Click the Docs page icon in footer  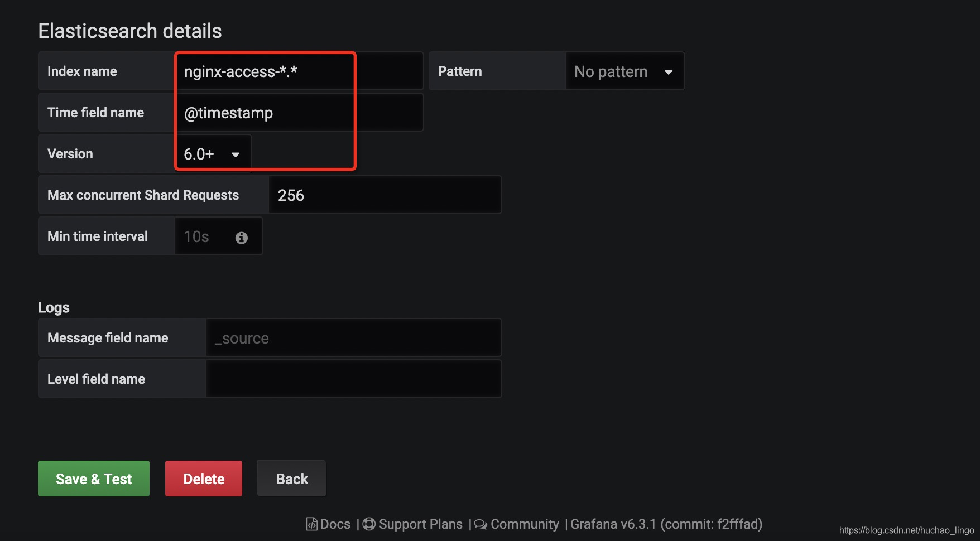click(x=311, y=524)
